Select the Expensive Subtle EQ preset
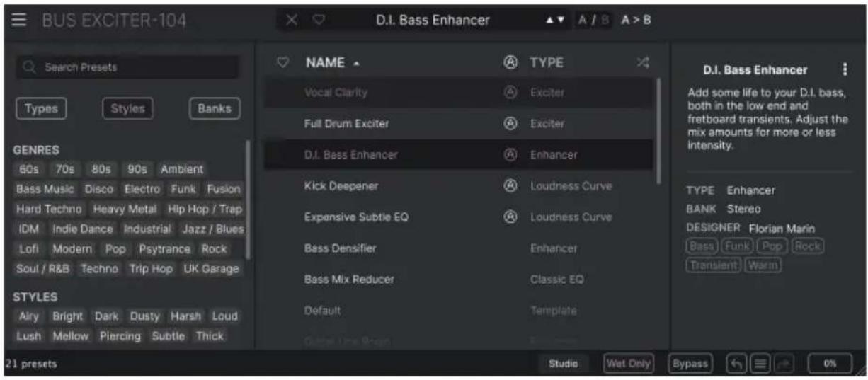Viewport: 868px width, 380px height. [459, 217]
